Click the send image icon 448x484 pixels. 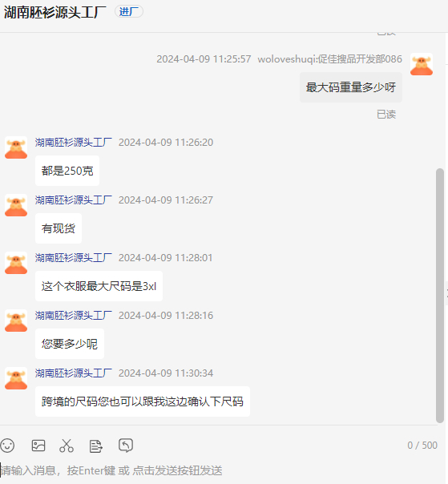click(38, 446)
